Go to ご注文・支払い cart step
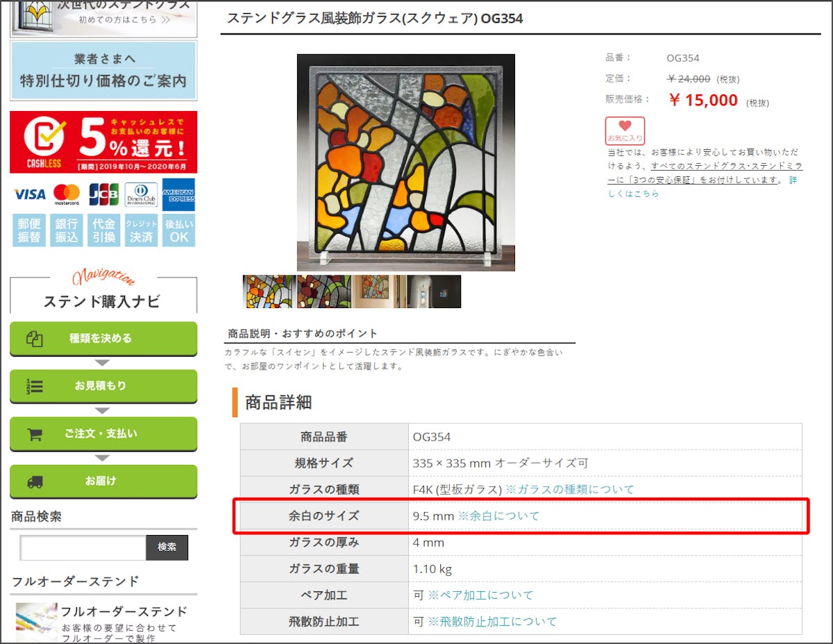This screenshot has height=644, width=833. pos(103,434)
